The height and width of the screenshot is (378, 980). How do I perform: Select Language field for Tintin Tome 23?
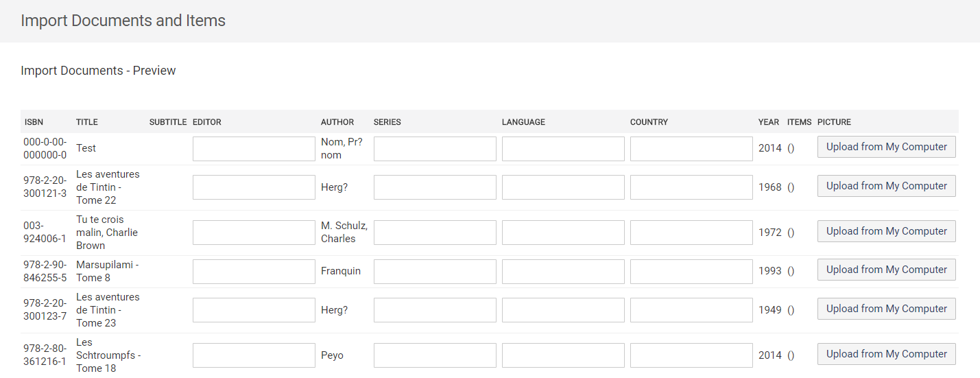tap(563, 310)
